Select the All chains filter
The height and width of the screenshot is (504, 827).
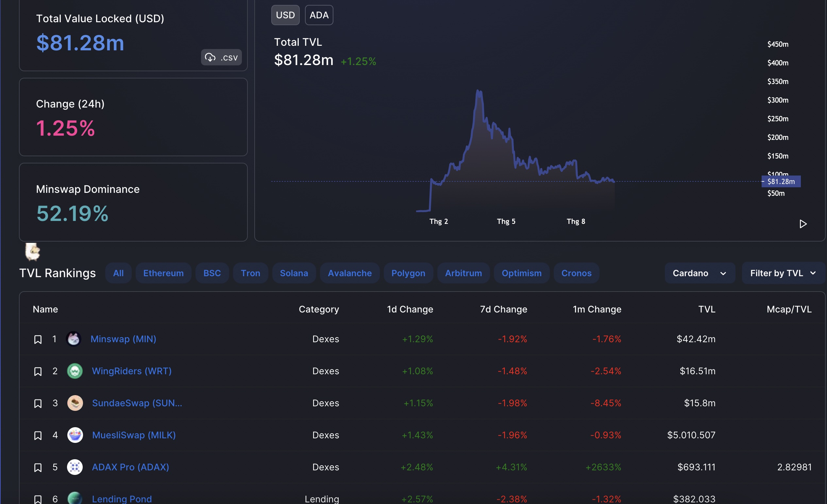point(118,273)
